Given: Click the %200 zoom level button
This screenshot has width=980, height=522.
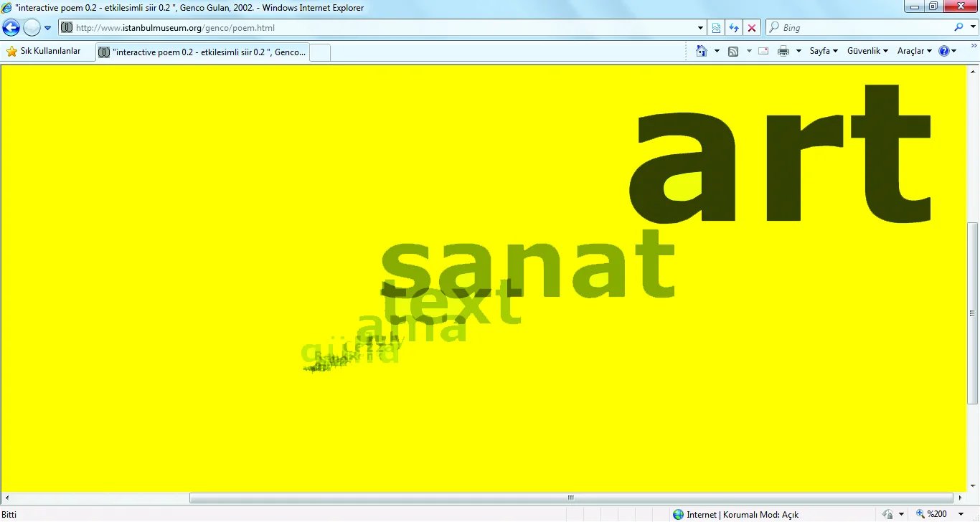Looking at the screenshot, I should [x=932, y=514].
